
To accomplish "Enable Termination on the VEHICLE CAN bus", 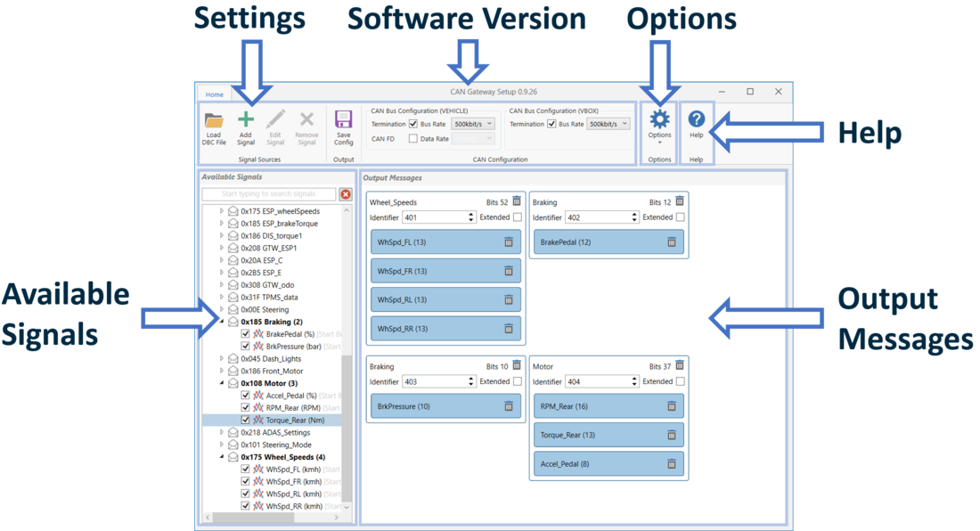I will [x=412, y=124].
